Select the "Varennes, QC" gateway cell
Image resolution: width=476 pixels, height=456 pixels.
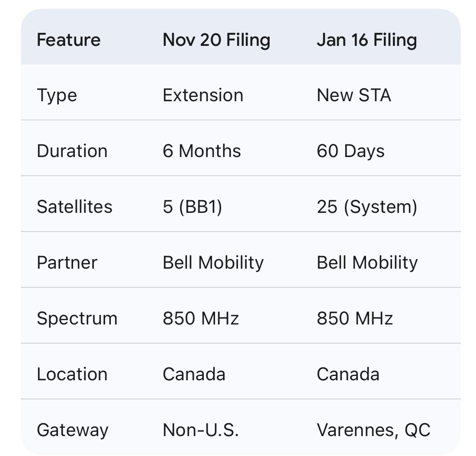click(x=373, y=430)
